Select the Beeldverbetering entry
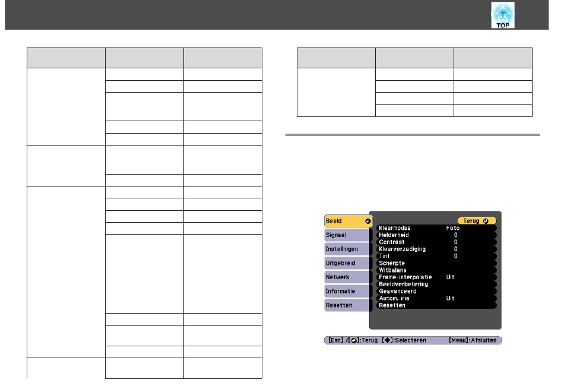The height and width of the screenshot is (392, 564). (x=436, y=284)
